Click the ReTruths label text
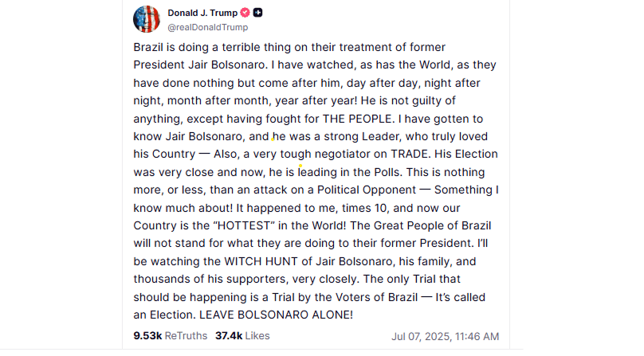 pyautogui.click(x=186, y=336)
